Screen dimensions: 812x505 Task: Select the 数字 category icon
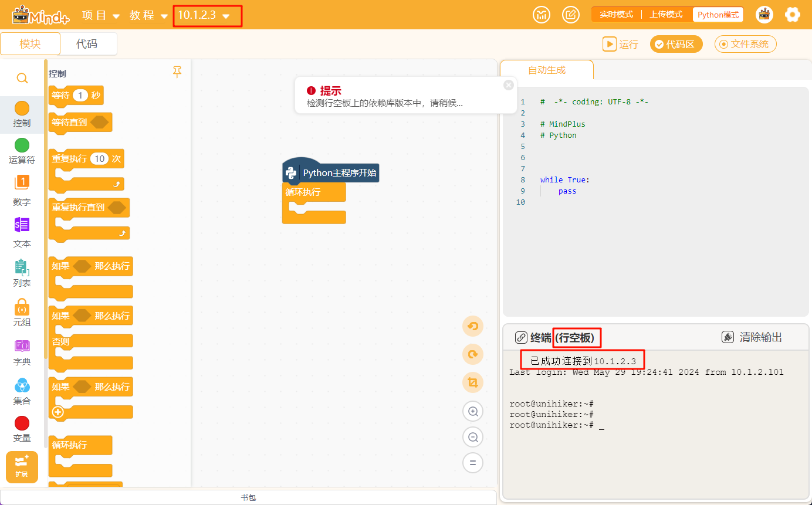22,183
